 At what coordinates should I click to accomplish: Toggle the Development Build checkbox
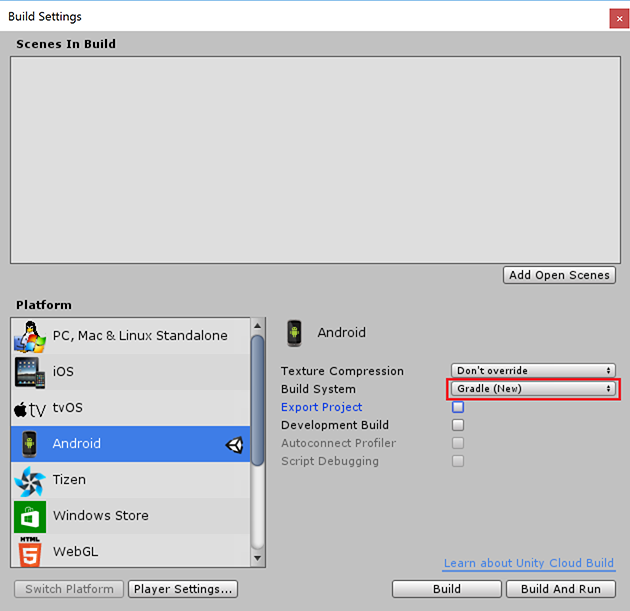click(x=458, y=425)
